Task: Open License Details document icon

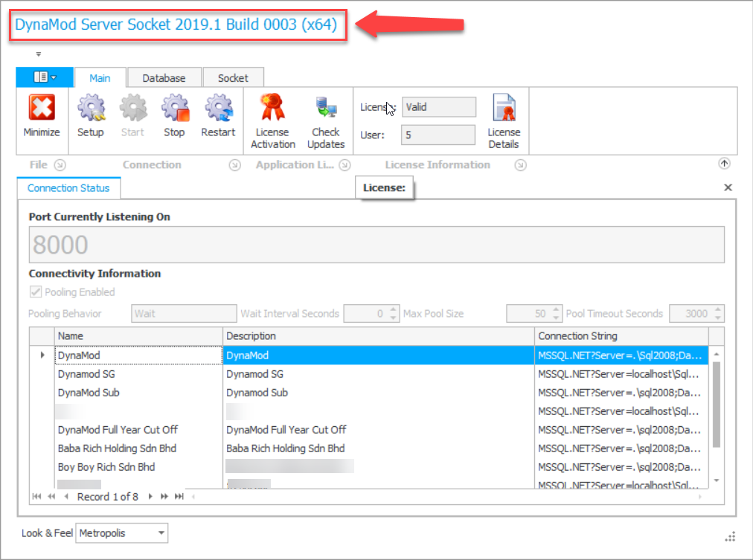Action: 504,107
